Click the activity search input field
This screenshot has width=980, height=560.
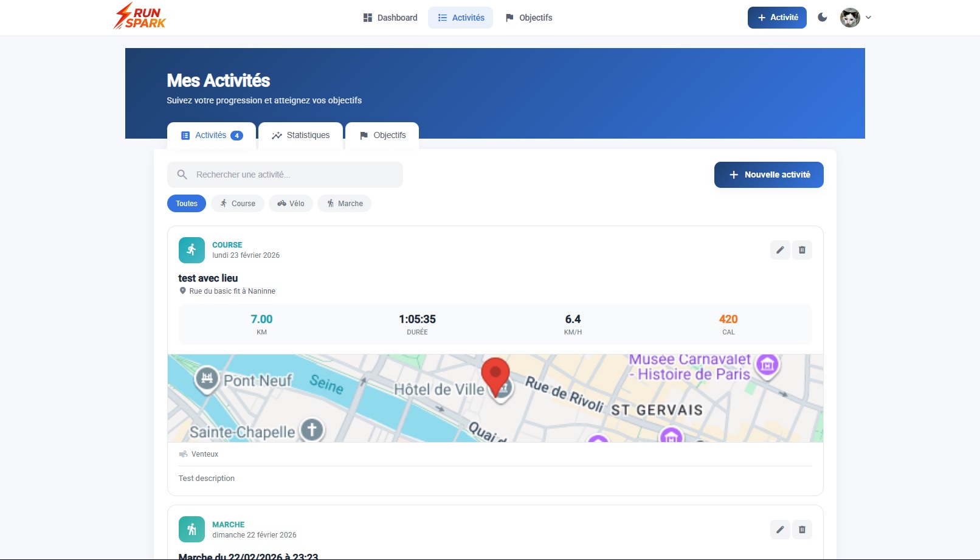click(x=286, y=175)
